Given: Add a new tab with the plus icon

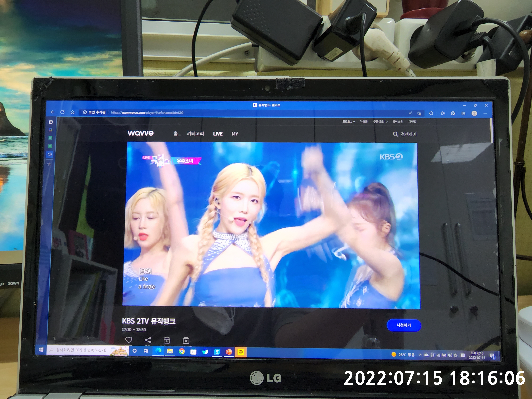Looking at the screenshot, I should click(x=49, y=164).
